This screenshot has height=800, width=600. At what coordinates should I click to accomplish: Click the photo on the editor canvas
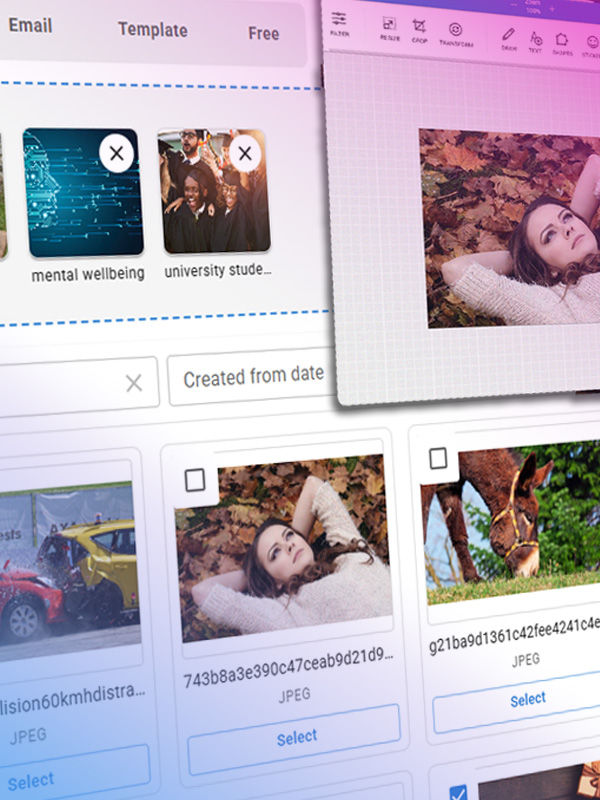point(510,229)
